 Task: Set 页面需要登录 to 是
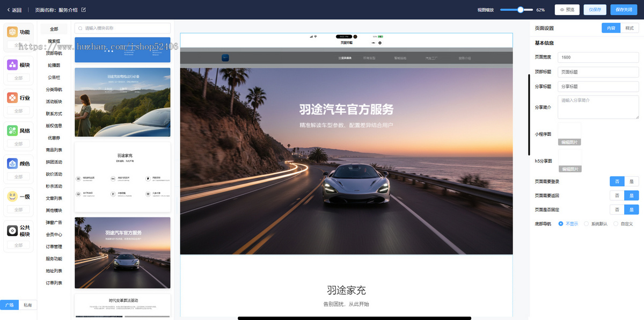click(632, 181)
